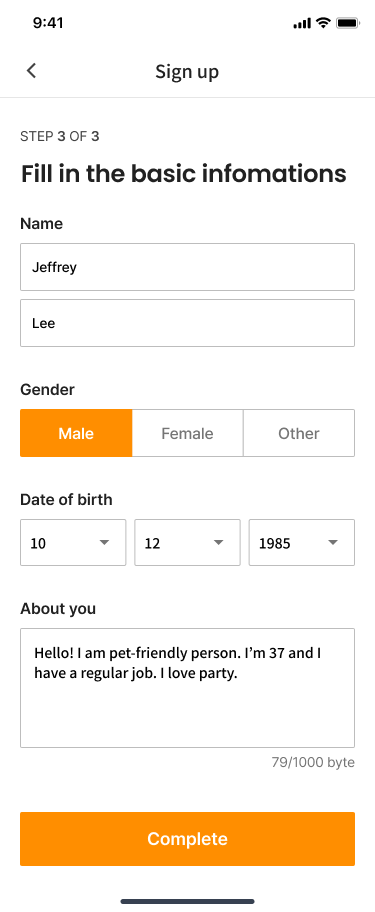Select the Male gender option
375x912 pixels.
pyautogui.click(x=76, y=433)
